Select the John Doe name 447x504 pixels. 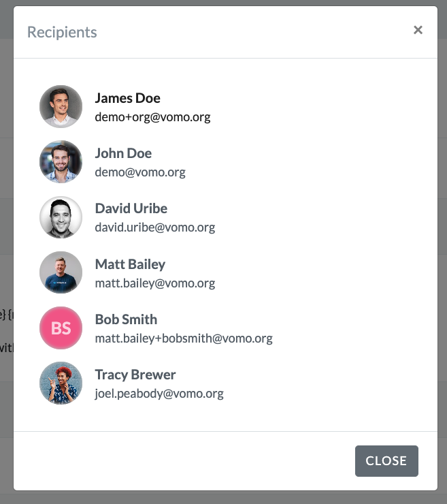[123, 153]
